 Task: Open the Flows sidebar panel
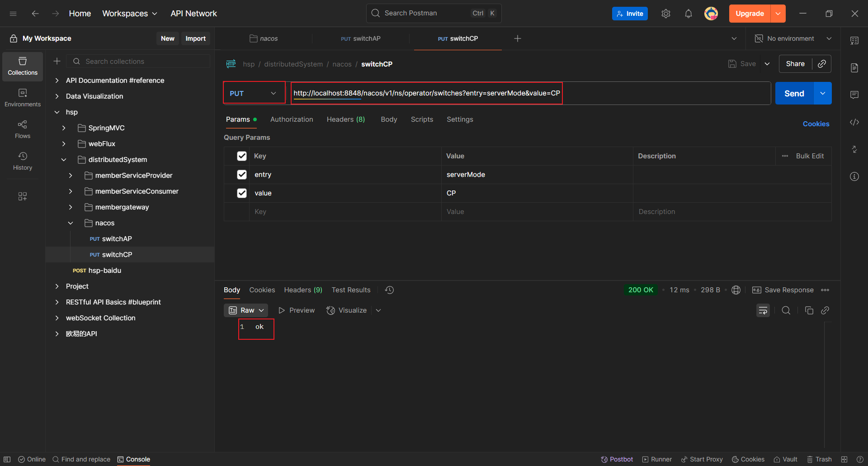pos(23,129)
